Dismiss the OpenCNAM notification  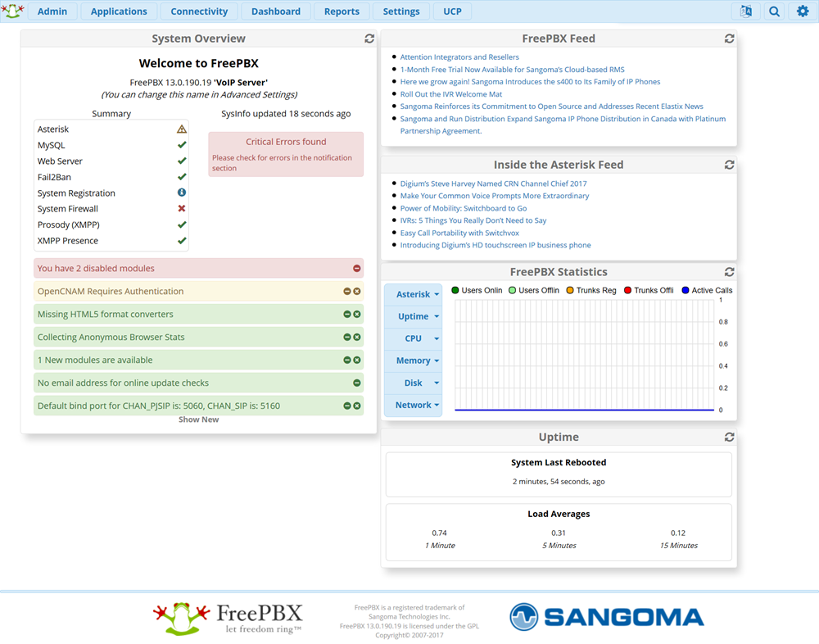click(357, 291)
